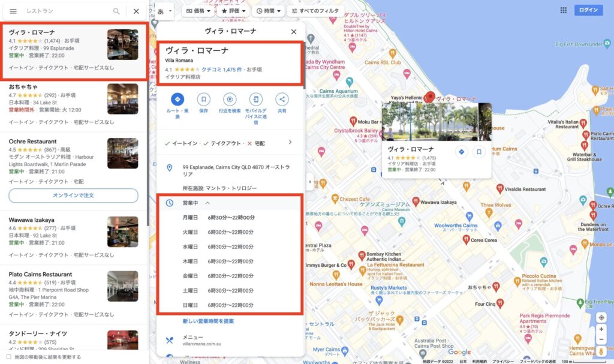Click the 月曜日 opening hours row
Image resolution: width=614 pixels, height=364 pixels.
coord(230,218)
